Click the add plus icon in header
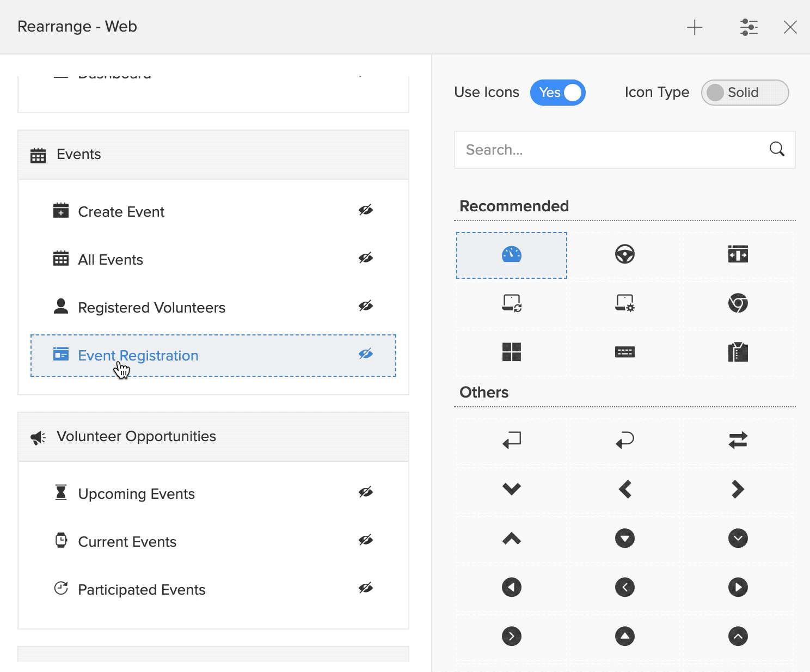 [694, 27]
